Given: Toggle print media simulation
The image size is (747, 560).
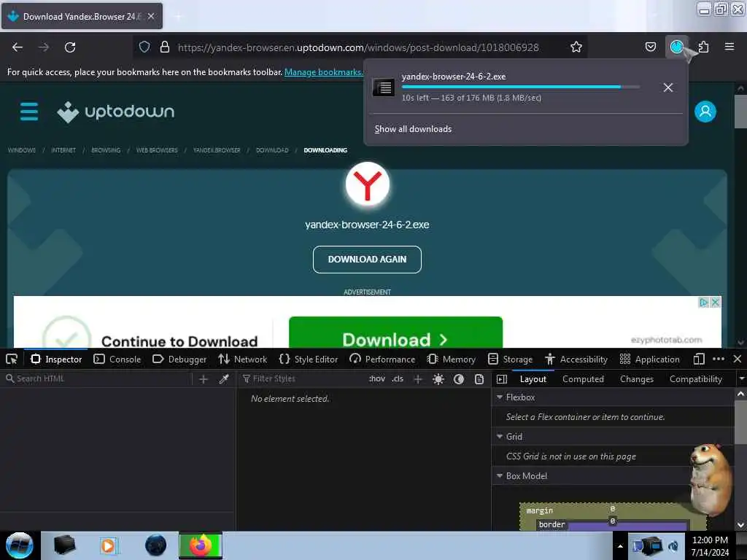Looking at the screenshot, I should [x=479, y=379].
